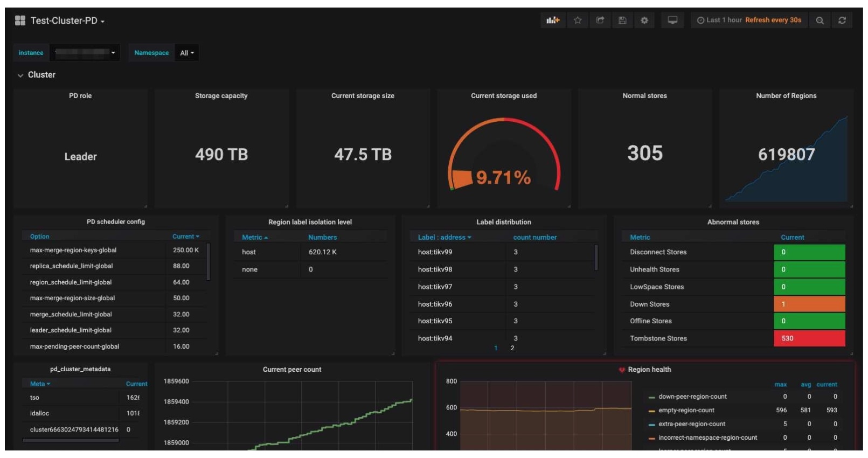
Task: Share the dashboard via share icon
Action: click(600, 20)
